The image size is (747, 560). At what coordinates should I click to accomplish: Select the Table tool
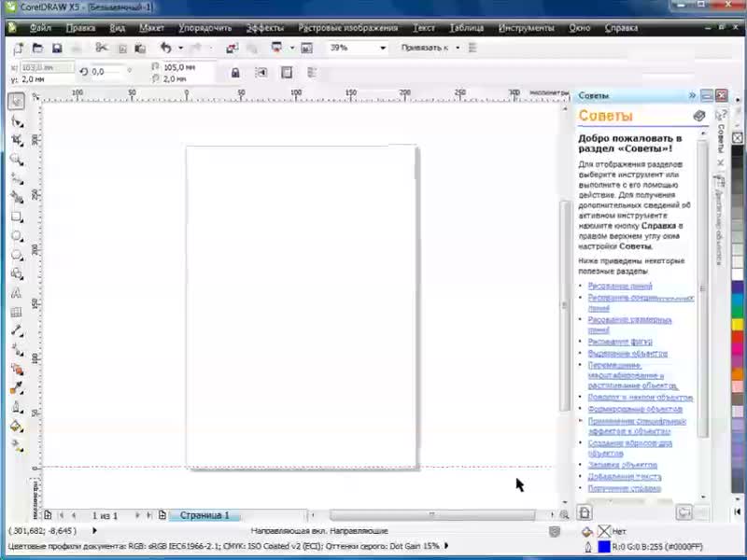pyautogui.click(x=17, y=313)
